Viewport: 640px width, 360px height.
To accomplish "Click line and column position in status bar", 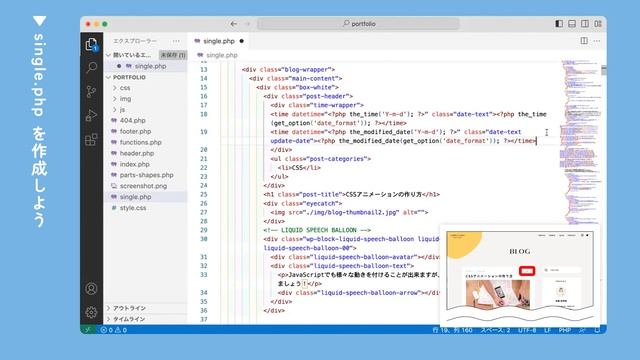I will coord(452,330).
